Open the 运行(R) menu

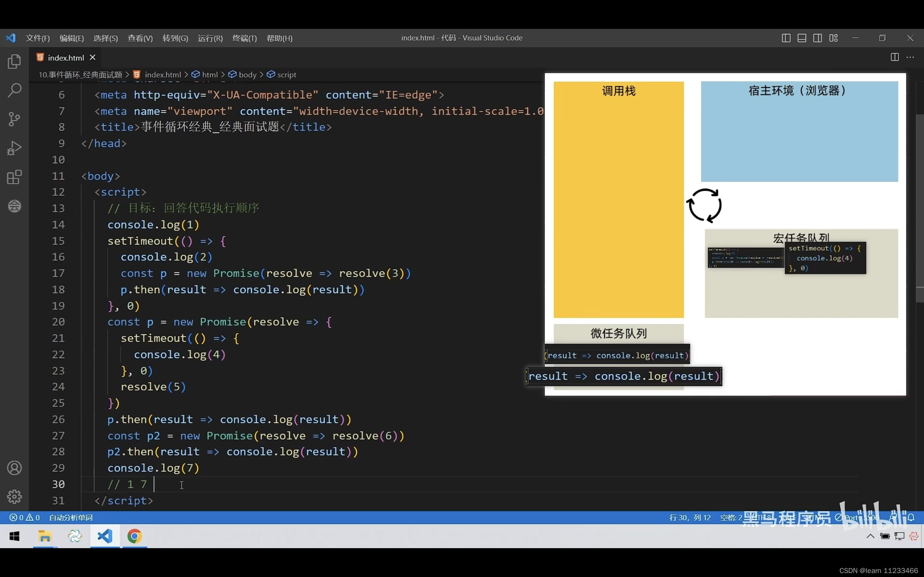click(210, 38)
